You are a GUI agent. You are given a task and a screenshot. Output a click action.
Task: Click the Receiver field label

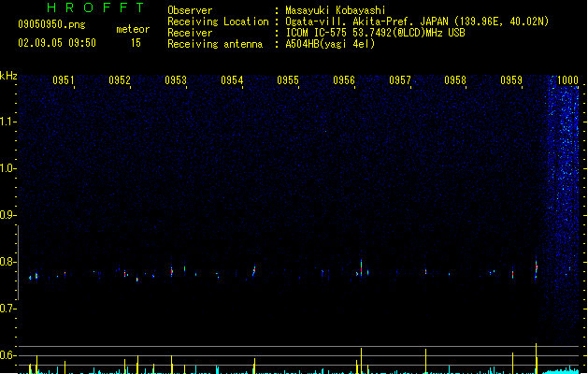coord(190,33)
